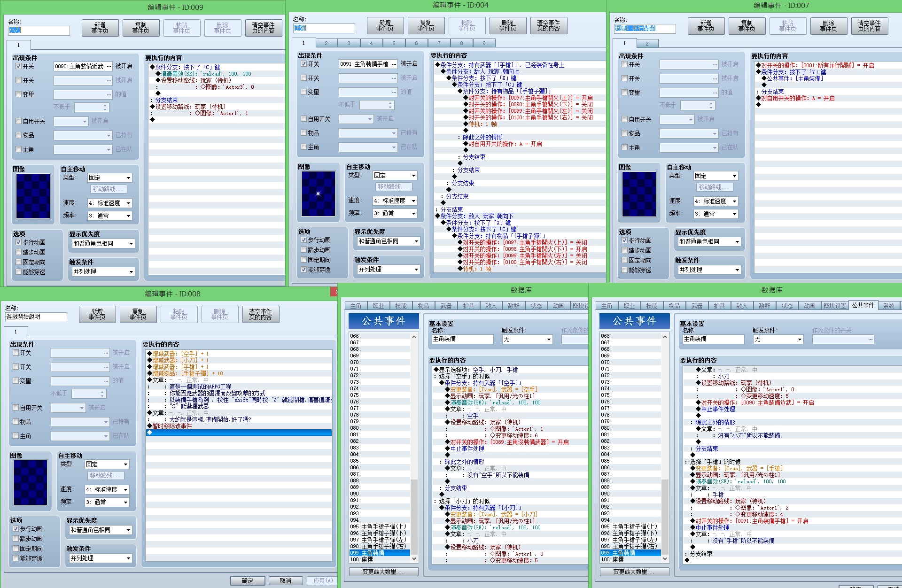Screen dimensions: 902x588
Task: Select 100:座標 in left database list
Action: point(380,559)
